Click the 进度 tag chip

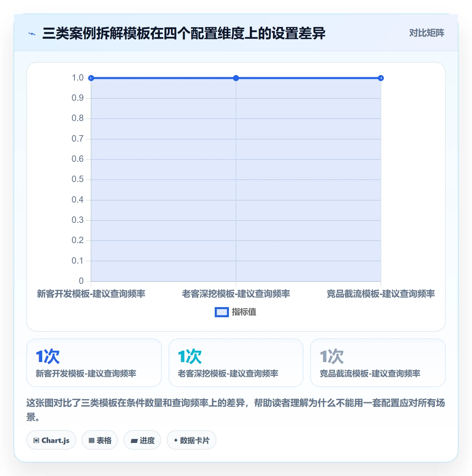tap(142, 440)
